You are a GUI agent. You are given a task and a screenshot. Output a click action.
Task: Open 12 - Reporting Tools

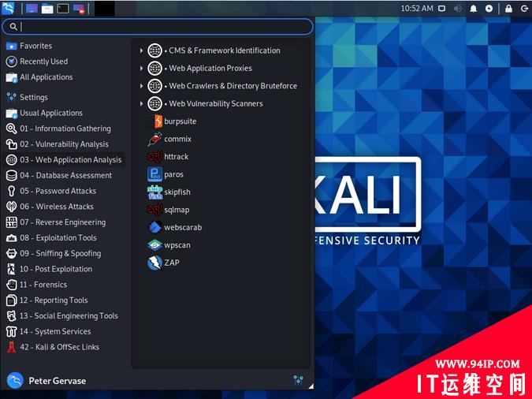(47, 300)
